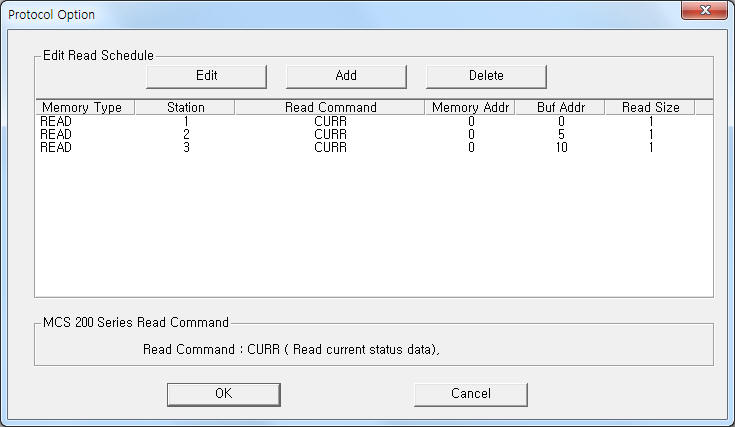The height and width of the screenshot is (427, 735).
Task: Click the Delete button
Action: [x=486, y=76]
